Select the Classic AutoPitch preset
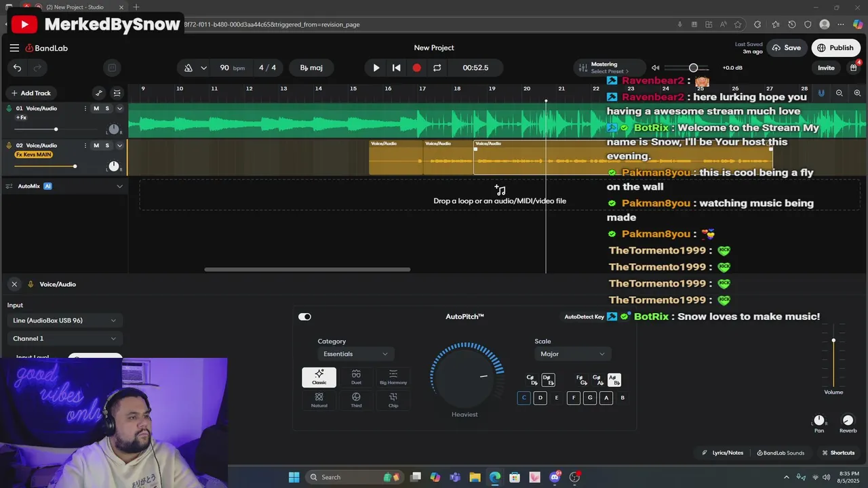The image size is (868, 488). (x=319, y=378)
